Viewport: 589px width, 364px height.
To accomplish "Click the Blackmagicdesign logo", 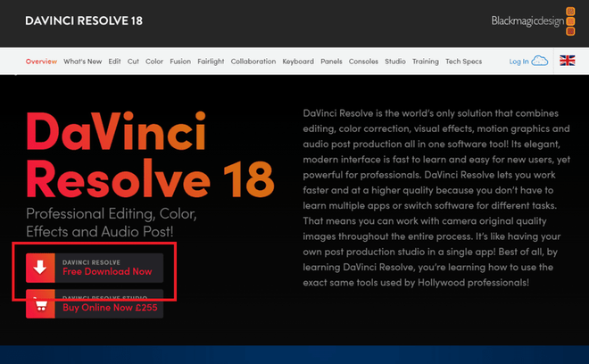I will pyautogui.click(x=533, y=21).
